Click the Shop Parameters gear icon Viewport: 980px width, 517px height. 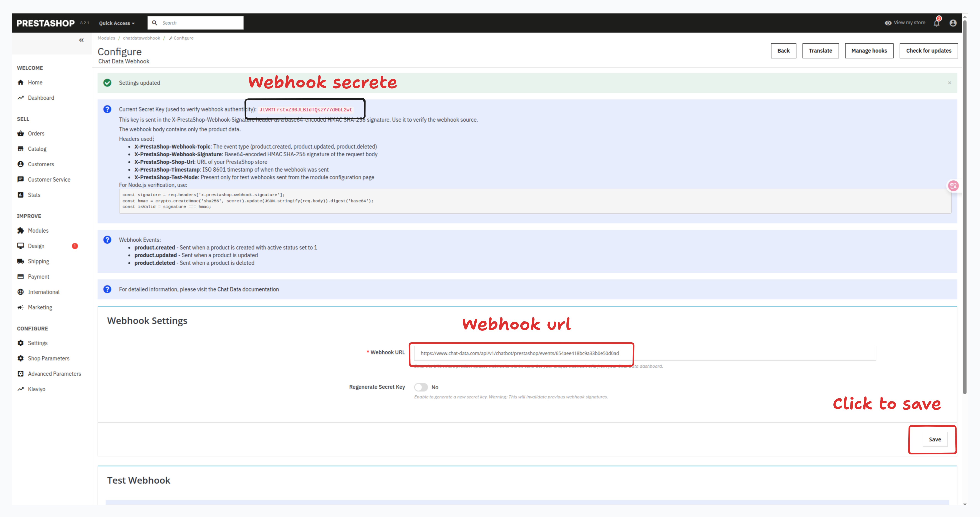point(21,358)
